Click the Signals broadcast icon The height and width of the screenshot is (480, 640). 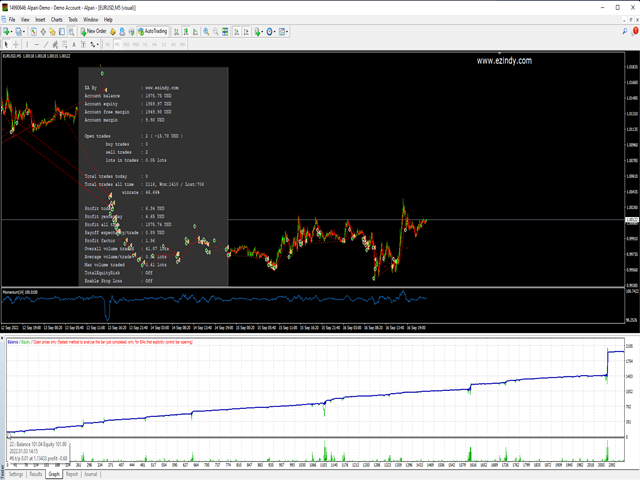pos(131,31)
